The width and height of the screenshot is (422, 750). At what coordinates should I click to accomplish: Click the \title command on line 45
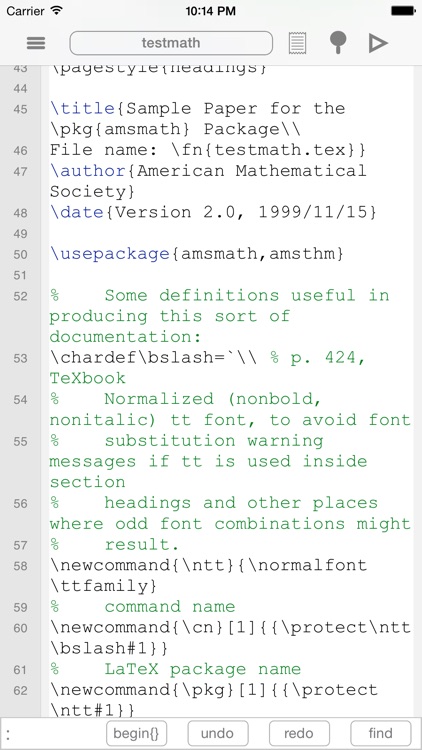tap(82, 109)
